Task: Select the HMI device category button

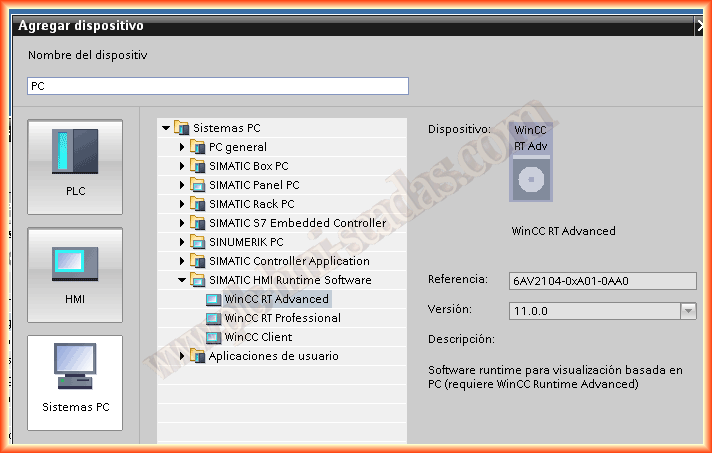Action: pyautogui.click(x=75, y=274)
